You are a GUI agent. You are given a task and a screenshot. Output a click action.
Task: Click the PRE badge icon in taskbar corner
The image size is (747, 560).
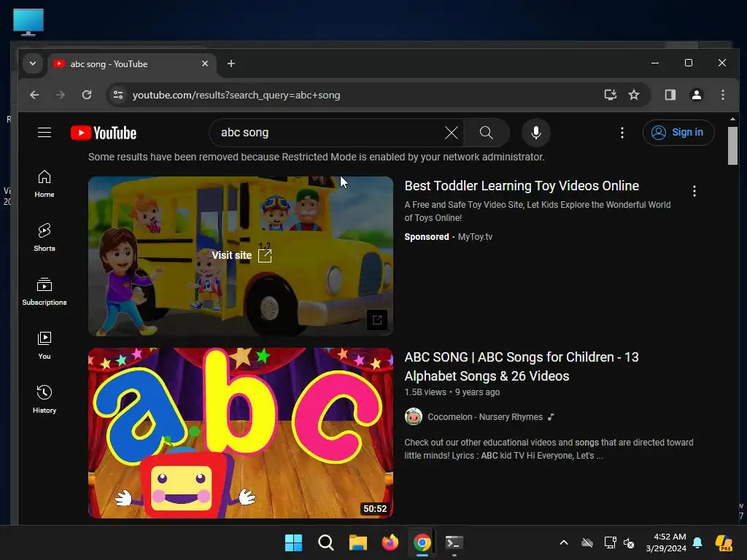(x=724, y=542)
